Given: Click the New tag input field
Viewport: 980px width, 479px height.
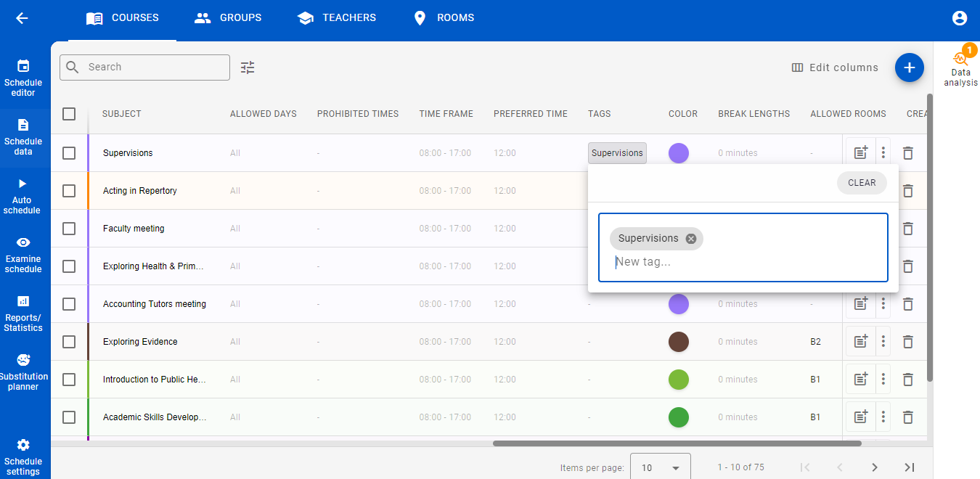Looking at the screenshot, I should click(x=743, y=262).
